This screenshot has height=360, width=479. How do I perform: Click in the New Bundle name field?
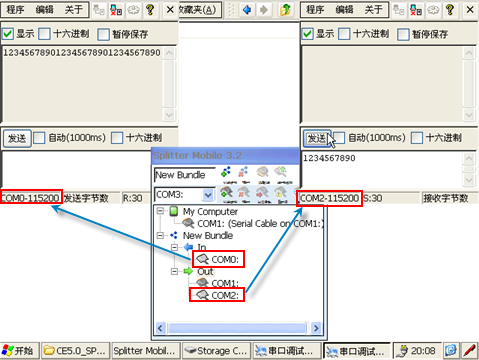(185, 175)
